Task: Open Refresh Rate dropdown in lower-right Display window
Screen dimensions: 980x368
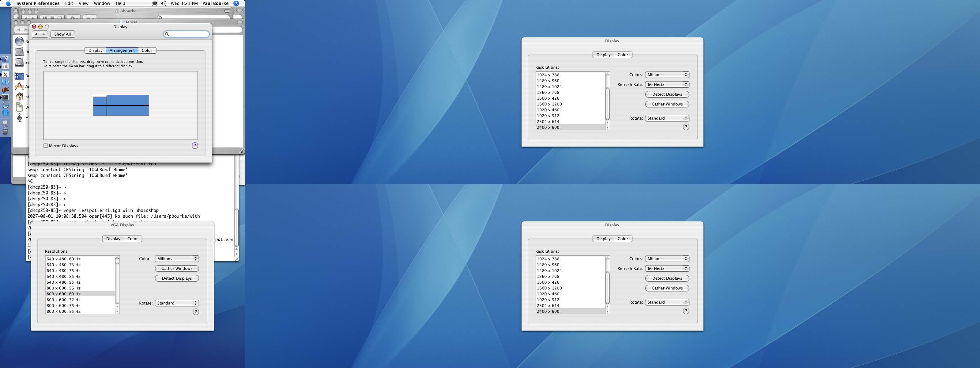Action: pyautogui.click(x=667, y=269)
